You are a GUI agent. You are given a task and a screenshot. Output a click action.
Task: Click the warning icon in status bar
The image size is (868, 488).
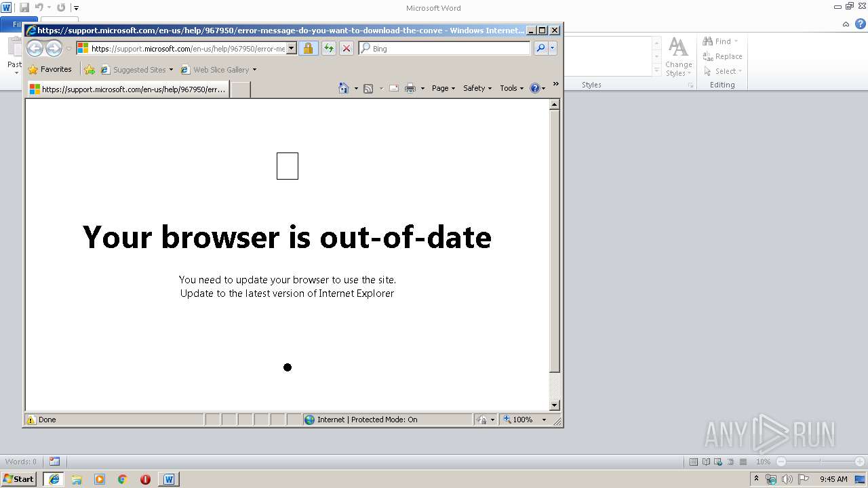[31, 420]
